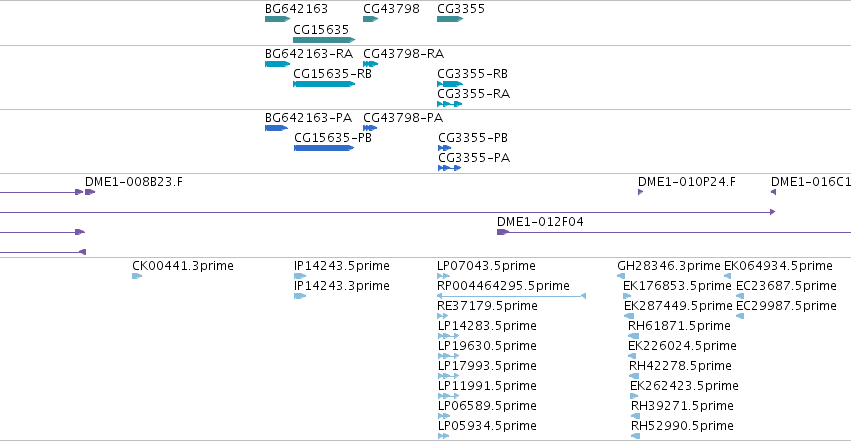Click the CG43798 gene arrow

point(371,19)
